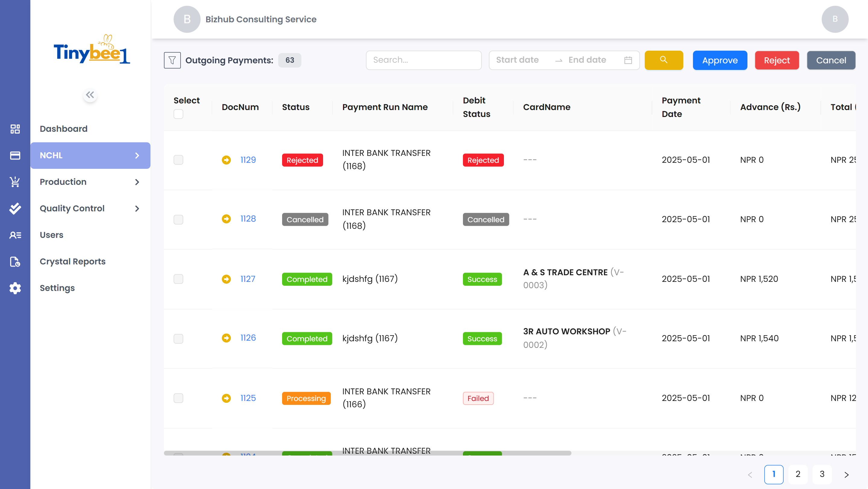This screenshot has width=868, height=489.
Task: Open the Crystal Reports menu item
Action: click(90, 261)
